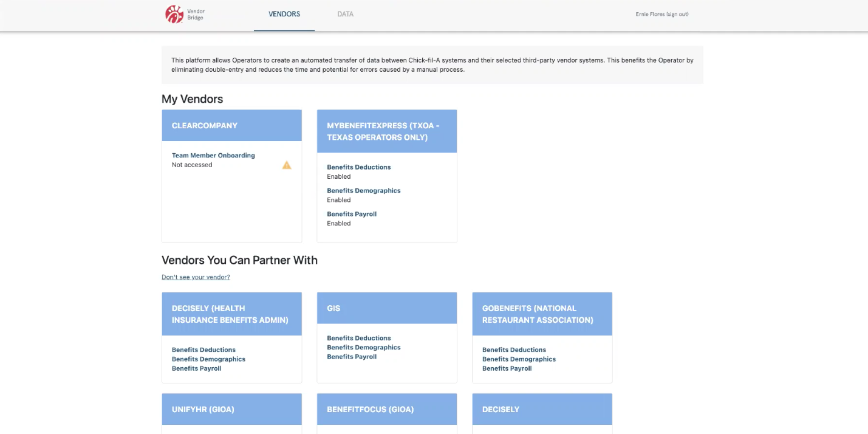
Task: Choose the plain Decisely card below GoBenefits
Action: 542,409
